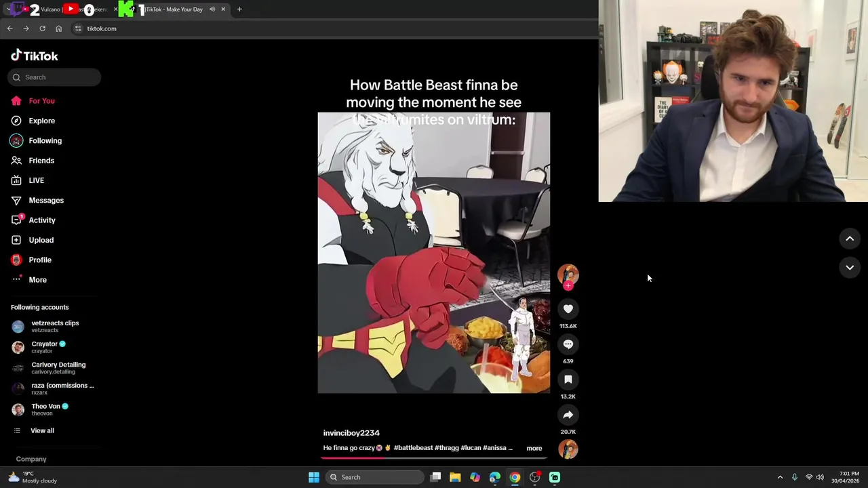Open a new browser tab

(239, 9)
